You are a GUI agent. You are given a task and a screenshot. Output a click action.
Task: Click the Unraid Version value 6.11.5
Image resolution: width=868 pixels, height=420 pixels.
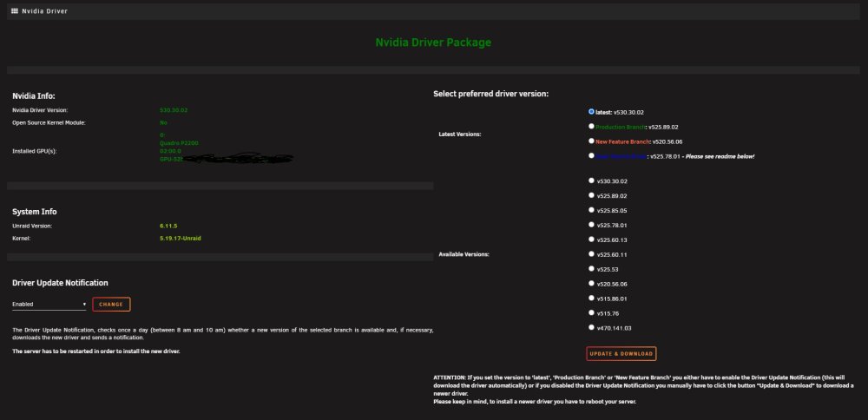(x=168, y=226)
